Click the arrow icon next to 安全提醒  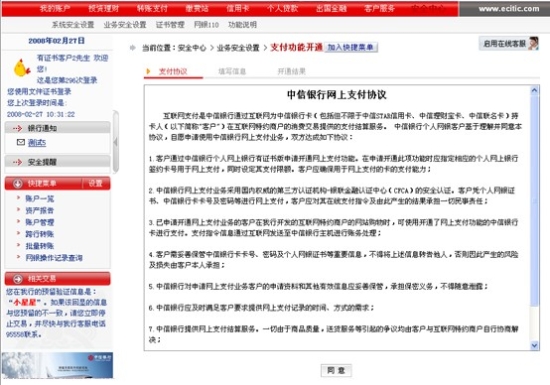[17, 162]
